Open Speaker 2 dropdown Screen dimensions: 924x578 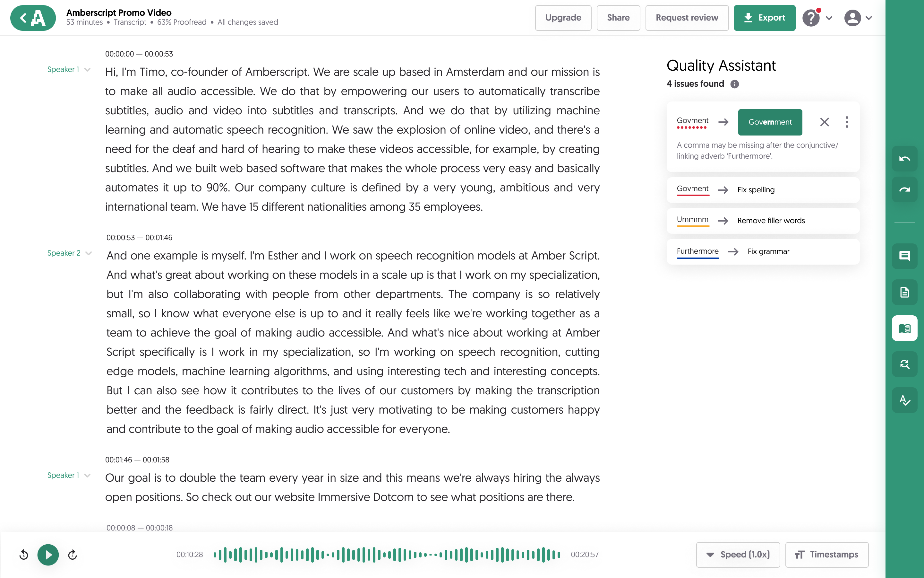click(x=70, y=253)
